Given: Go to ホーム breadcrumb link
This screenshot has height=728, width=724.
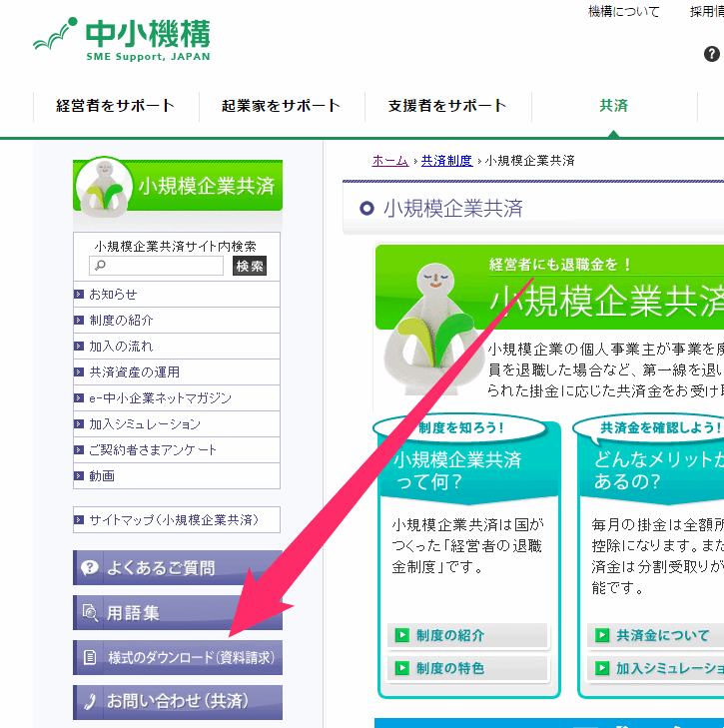Looking at the screenshot, I should [x=389, y=160].
